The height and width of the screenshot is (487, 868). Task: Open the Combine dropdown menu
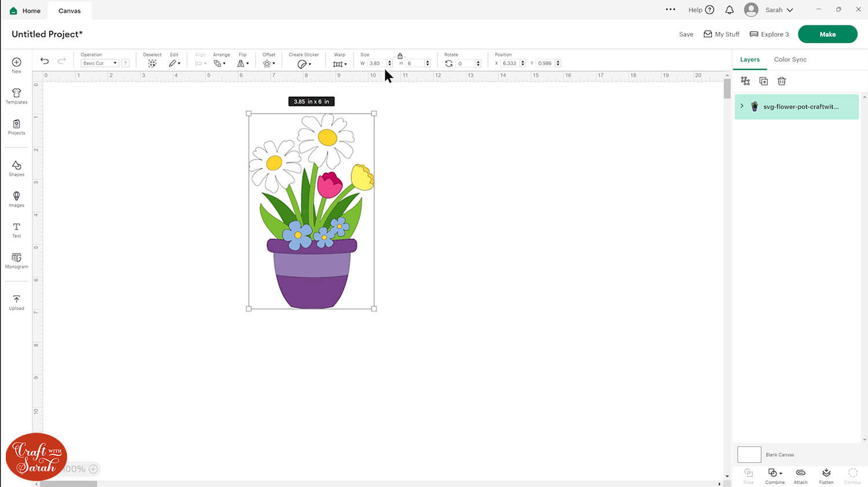pos(775,474)
